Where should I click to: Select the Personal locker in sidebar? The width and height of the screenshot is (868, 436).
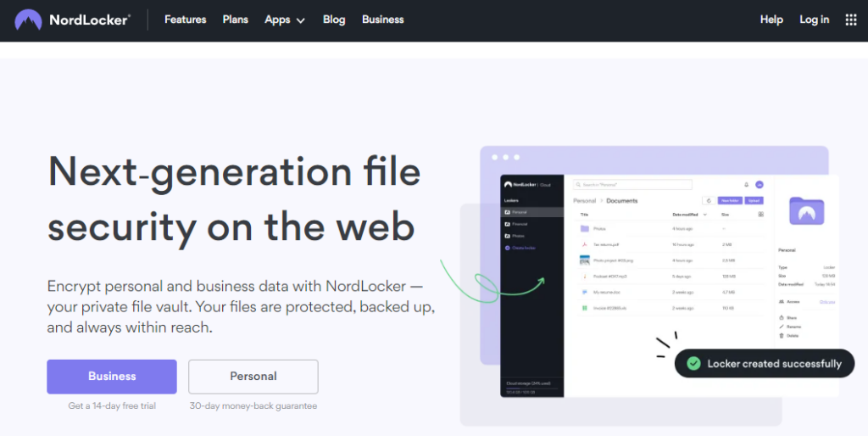click(531, 212)
